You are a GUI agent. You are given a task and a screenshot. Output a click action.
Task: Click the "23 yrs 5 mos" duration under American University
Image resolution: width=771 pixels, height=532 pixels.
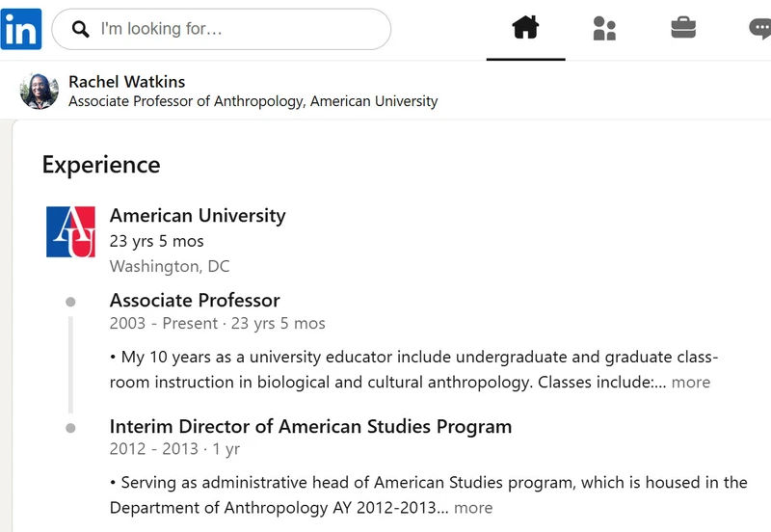(x=156, y=241)
